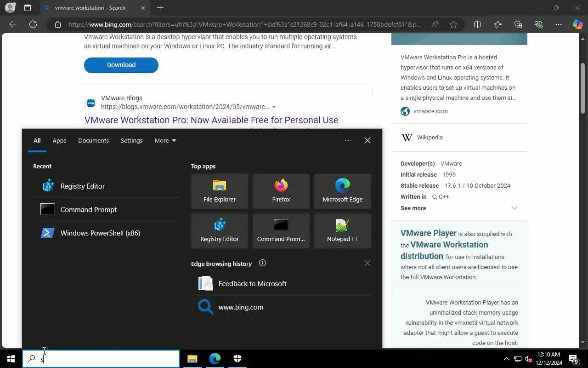The image size is (588, 368).
Task: Follow the VMware developer link
Action: point(451,163)
